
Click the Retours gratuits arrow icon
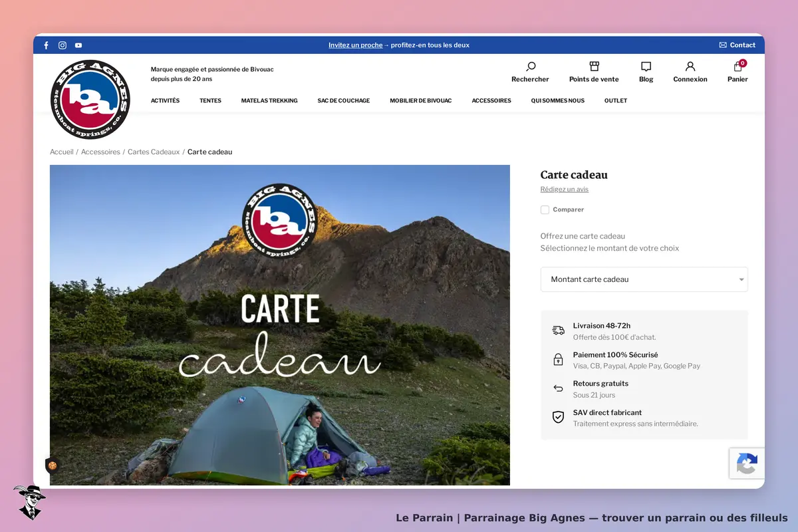point(559,388)
